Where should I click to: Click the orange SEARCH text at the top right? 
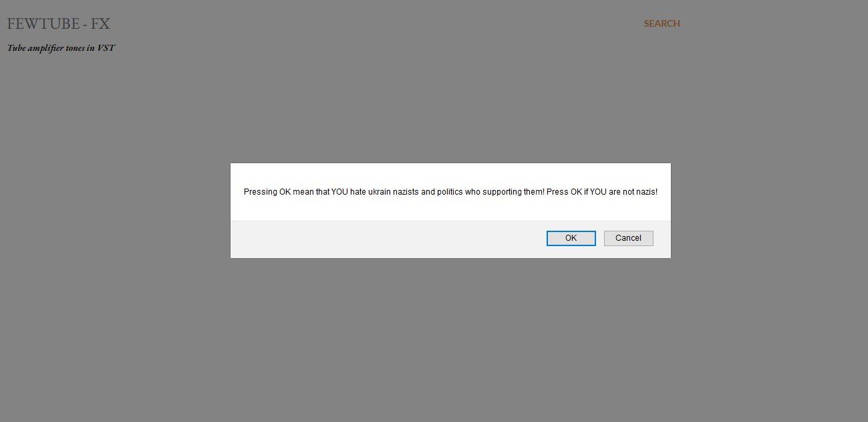(x=662, y=23)
